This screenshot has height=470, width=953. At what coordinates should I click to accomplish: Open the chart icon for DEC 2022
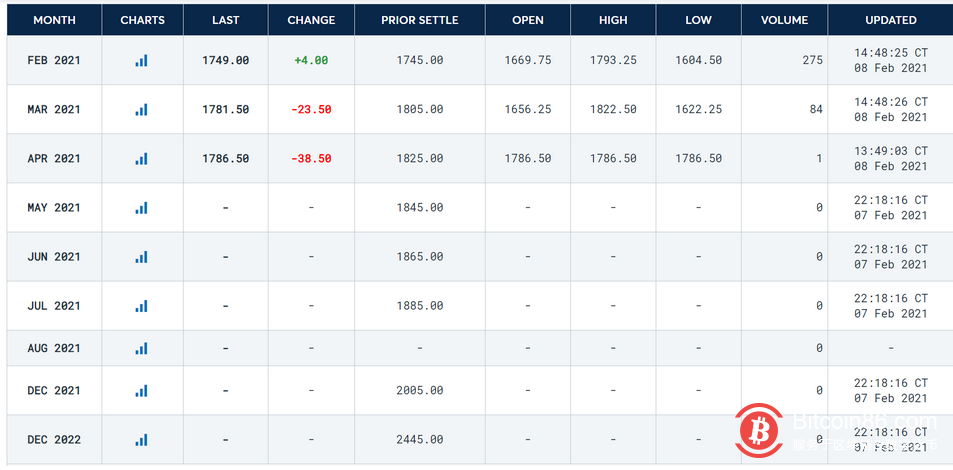point(142,439)
